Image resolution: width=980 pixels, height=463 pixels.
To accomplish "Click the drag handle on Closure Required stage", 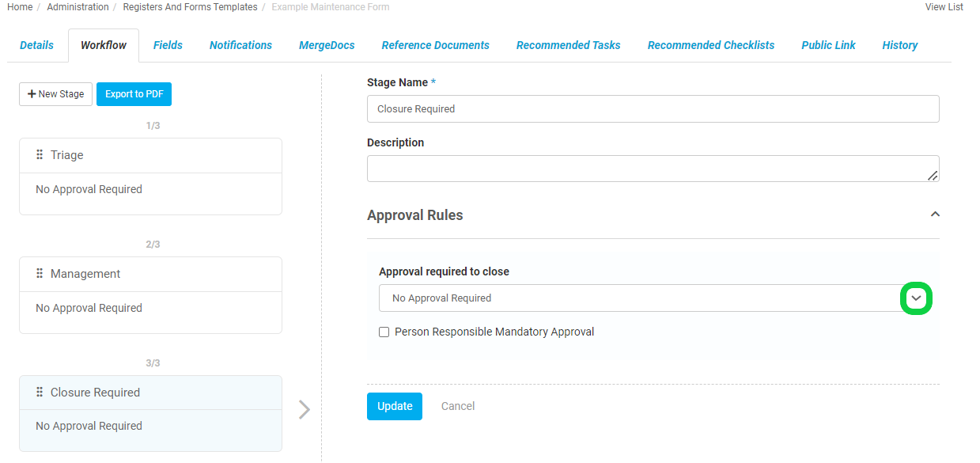I will click(40, 393).
